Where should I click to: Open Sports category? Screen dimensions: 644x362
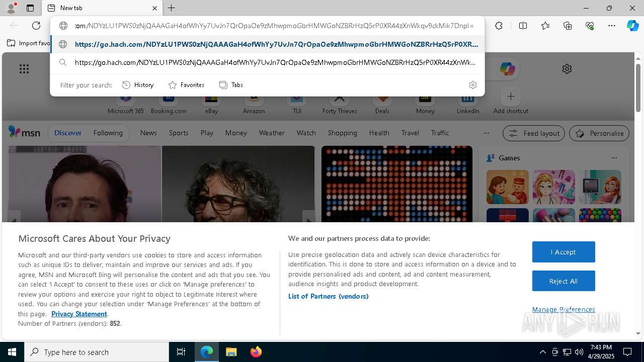(179, 133)
